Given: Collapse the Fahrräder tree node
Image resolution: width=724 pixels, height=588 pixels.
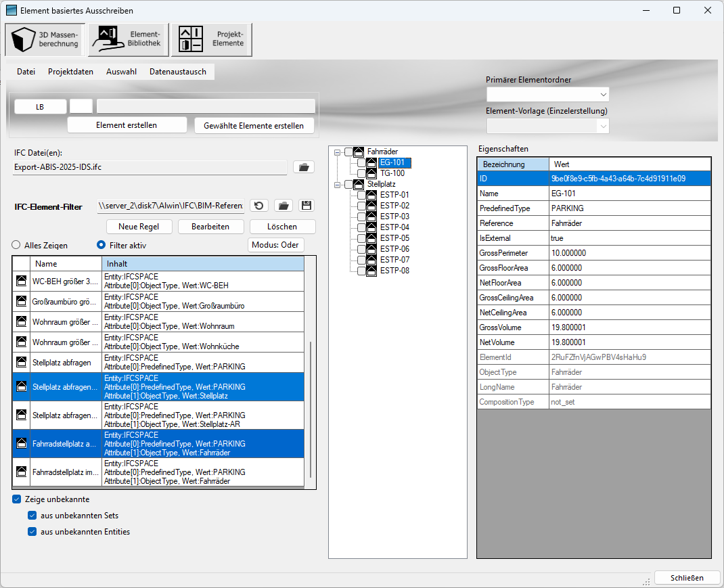Looking at the screenshot, I should coord(337,152).
